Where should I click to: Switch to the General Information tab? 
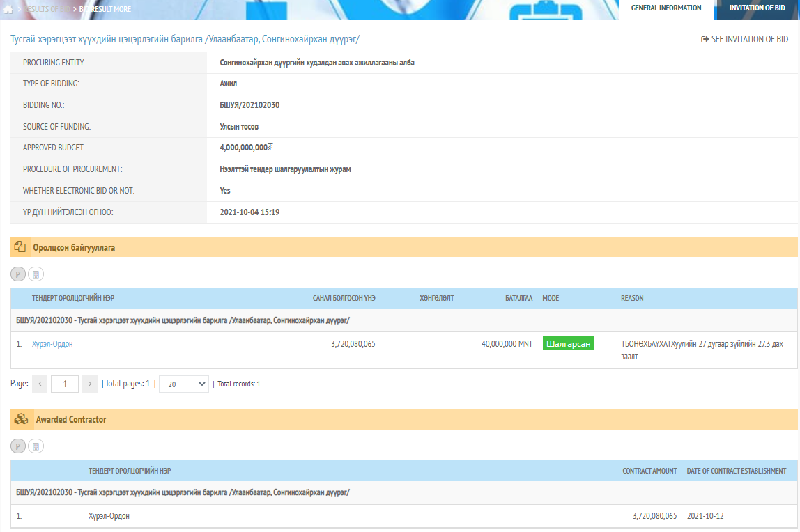pos(666,8)
